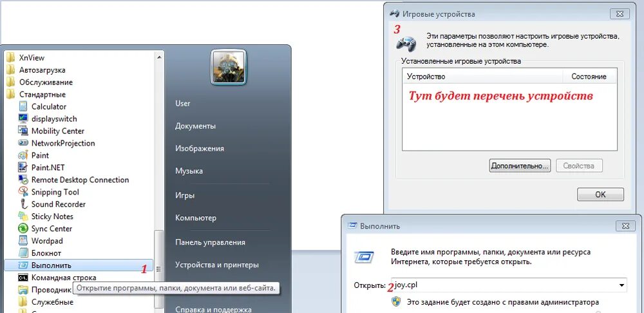Select the NetworkProjection label
This screenshot has width=644, height=313.
[63, 144]
